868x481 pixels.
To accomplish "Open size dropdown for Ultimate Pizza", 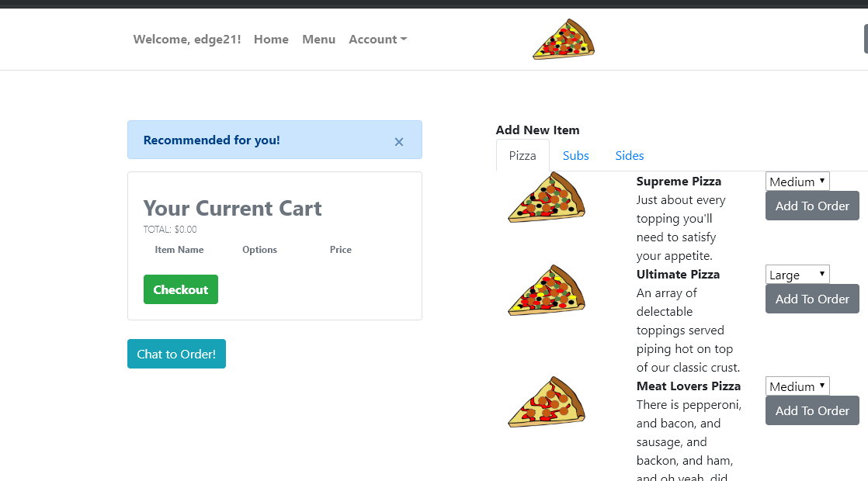I will [797, 275].
